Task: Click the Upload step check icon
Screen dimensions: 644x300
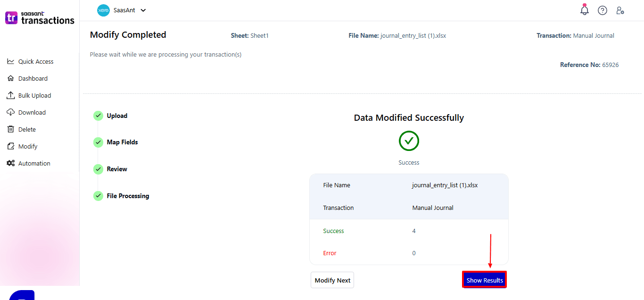Action: click(x=98, y=116)
